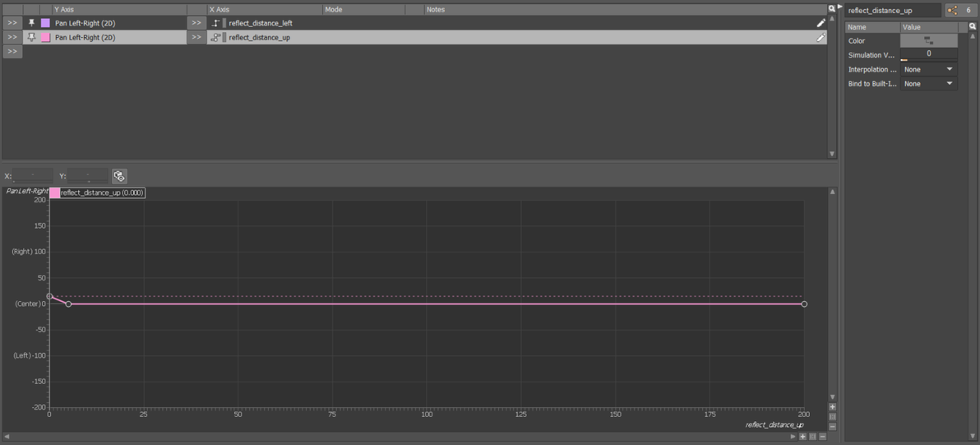980x445 pixels.
Task: Click the references share button showing 6
Action: click(960, 10)
